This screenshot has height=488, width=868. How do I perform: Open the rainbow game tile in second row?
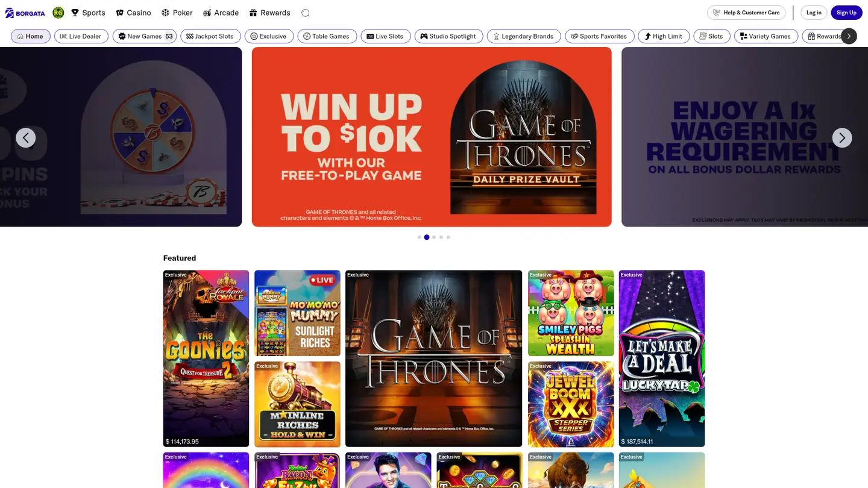point(206,471)
